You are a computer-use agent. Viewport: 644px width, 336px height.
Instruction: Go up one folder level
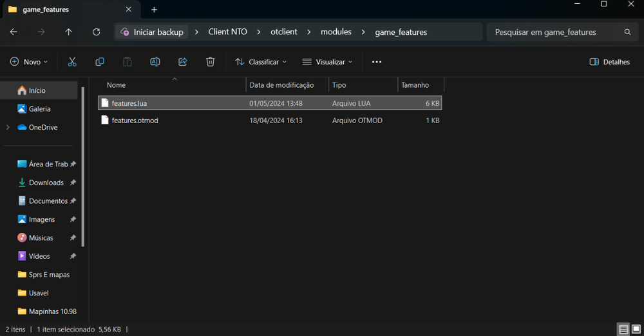coord(69,32)
